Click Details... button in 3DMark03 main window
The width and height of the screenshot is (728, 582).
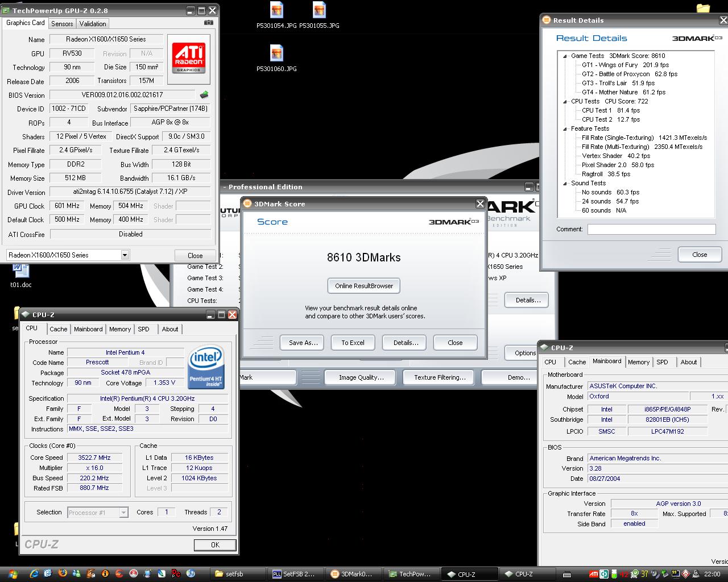(x=528, y=300)
